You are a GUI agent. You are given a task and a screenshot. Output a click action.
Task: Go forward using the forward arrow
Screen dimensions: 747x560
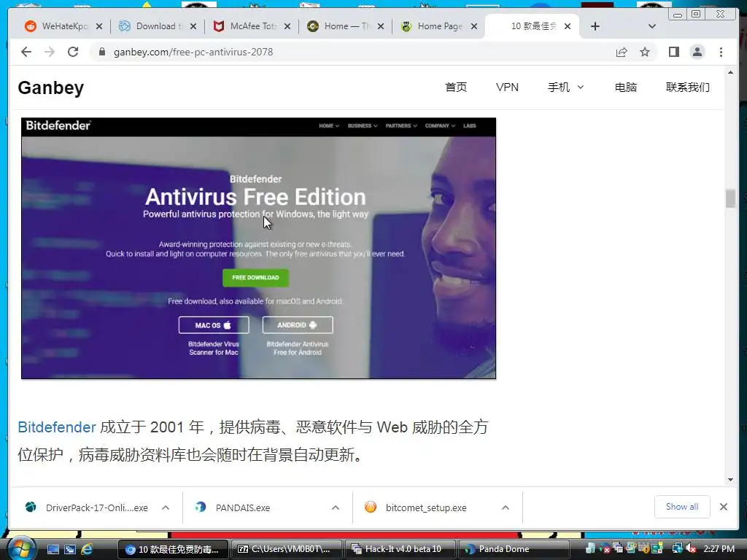tap(50, 52)
